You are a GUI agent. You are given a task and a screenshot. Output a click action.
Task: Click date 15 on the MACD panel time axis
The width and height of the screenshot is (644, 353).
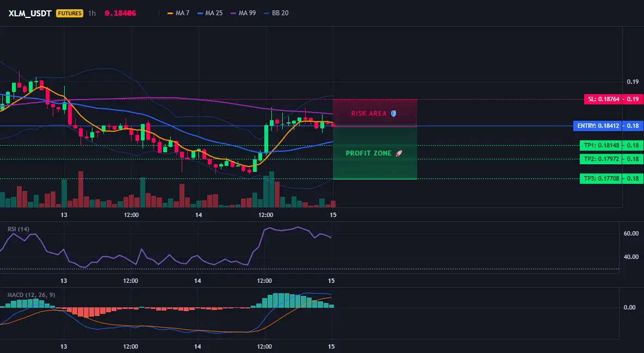331,346
